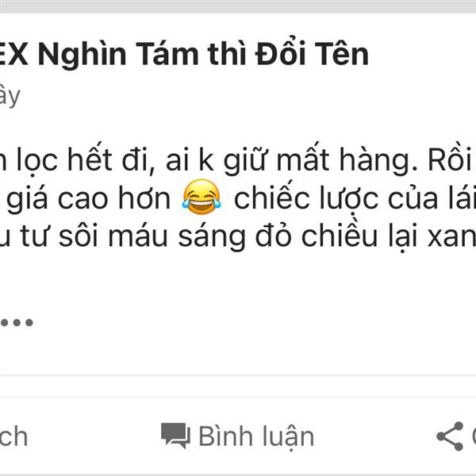Click the empty white area below the dots
Screen dimensions: 476x476
(x=238, y=351)
